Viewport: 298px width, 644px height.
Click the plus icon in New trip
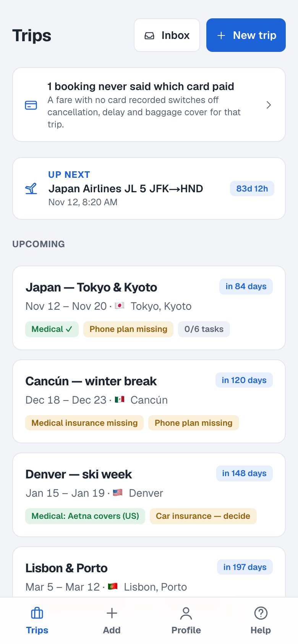point(221,35)
